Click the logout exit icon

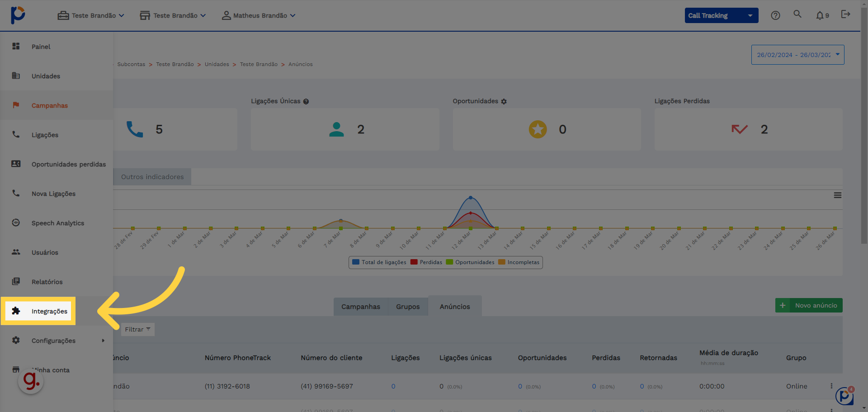tap(845, 14)
